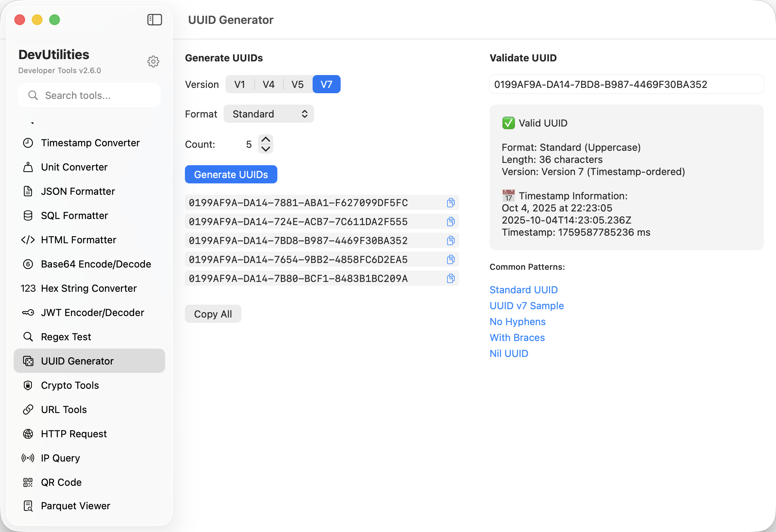The image size is (776, 532).
Task: Open the Regex Test tool
Action: [66, 337]
